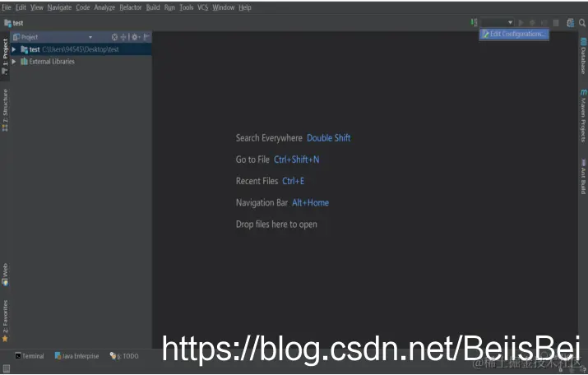Open Project Structure icon in toolbar
588x375 pixels.
pyautogui.click(x=571, y=23)
